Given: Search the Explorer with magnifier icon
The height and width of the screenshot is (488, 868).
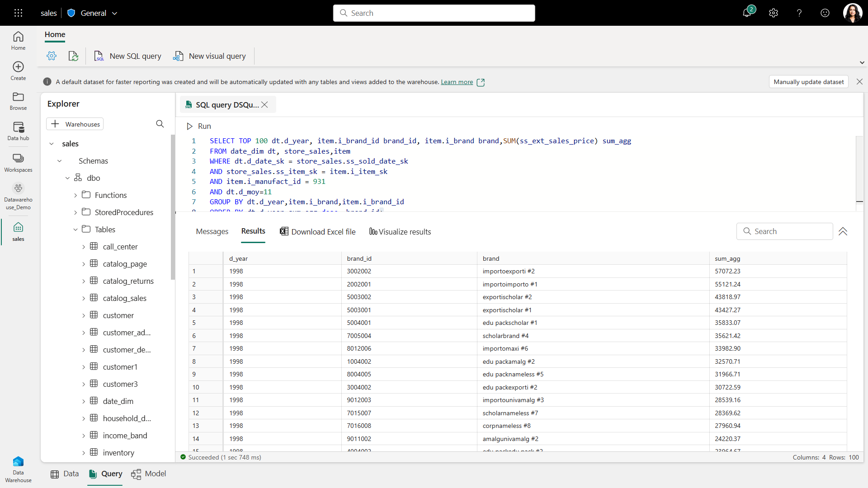Looking at the screenshot, I should [160, 123].
